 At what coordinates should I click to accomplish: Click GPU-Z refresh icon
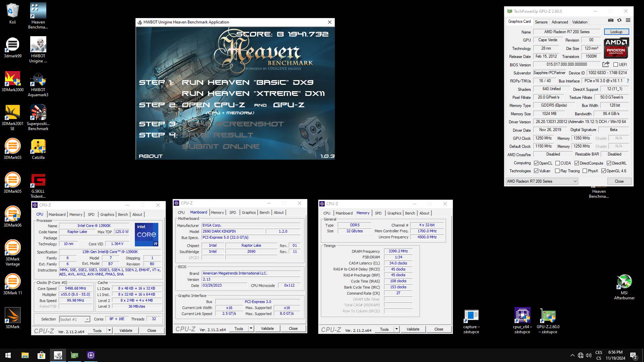[619, 20]
